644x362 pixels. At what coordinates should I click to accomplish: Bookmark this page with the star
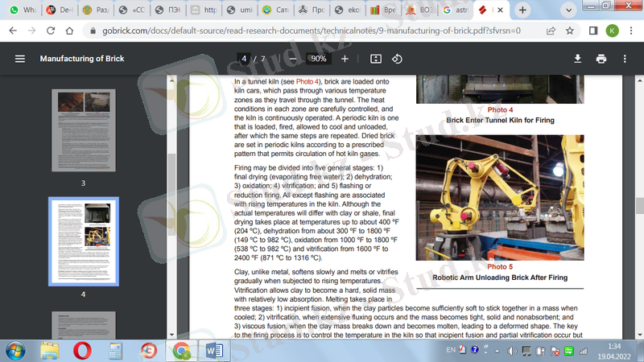570,31
